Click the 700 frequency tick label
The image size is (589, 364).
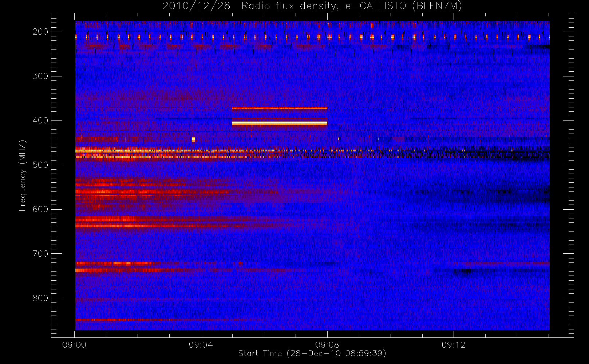pos(40,254)
